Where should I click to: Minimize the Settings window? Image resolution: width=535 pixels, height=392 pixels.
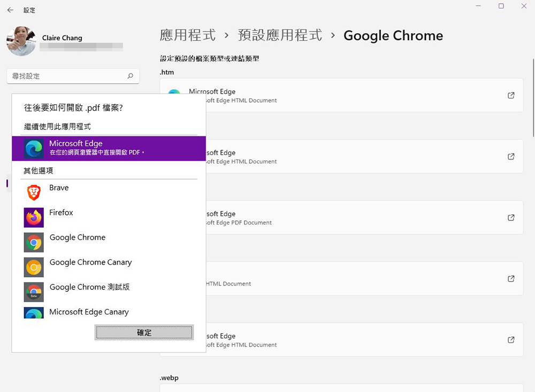point(478,6)
